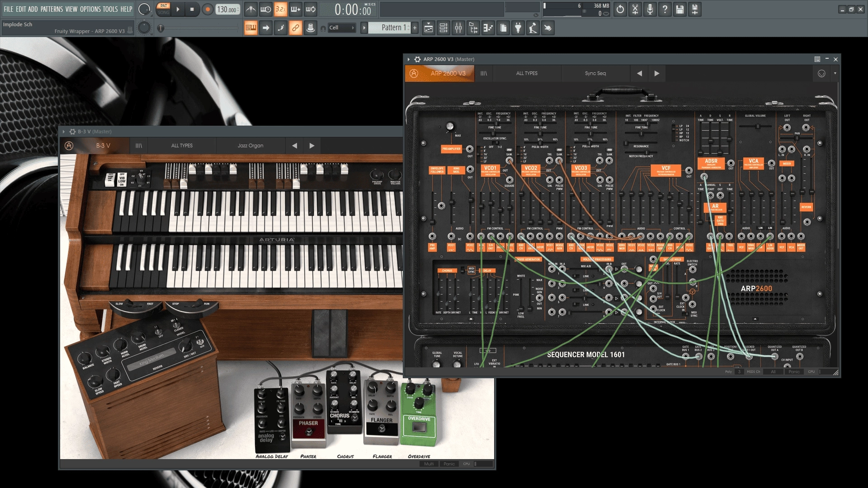This screenshot has height=488, width=868.
Task: Open B-3 V window gear settings
Action: point(72,131)
